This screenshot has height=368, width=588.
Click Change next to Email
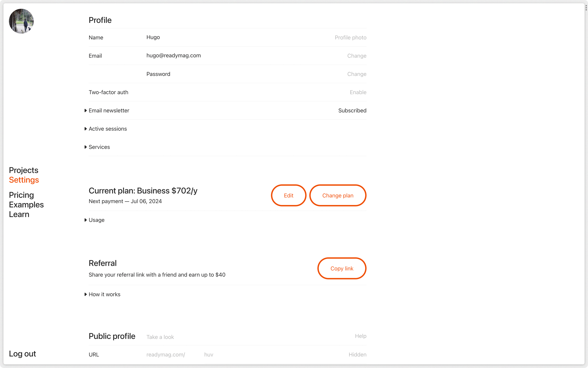pos(356,56)
